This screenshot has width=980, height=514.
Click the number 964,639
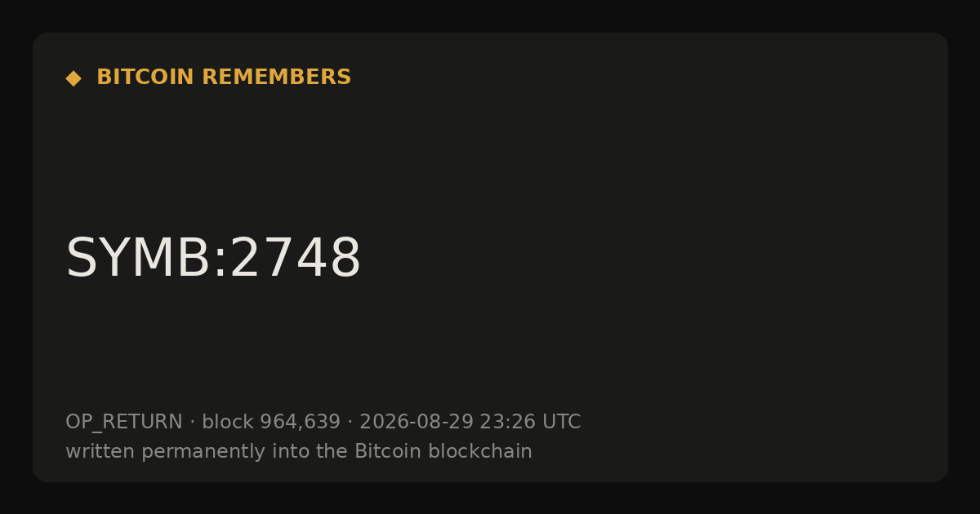[300, 423]
